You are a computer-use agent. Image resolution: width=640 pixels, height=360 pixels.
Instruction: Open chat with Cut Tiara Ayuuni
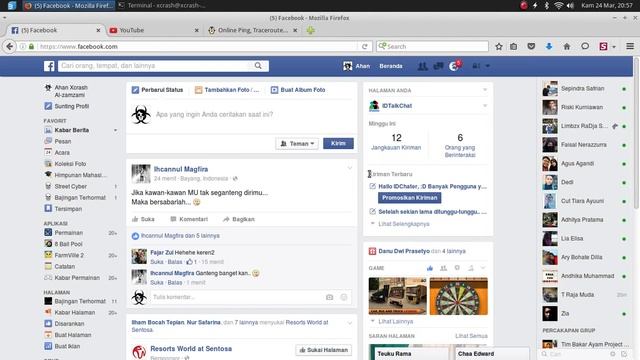(584, 201)
